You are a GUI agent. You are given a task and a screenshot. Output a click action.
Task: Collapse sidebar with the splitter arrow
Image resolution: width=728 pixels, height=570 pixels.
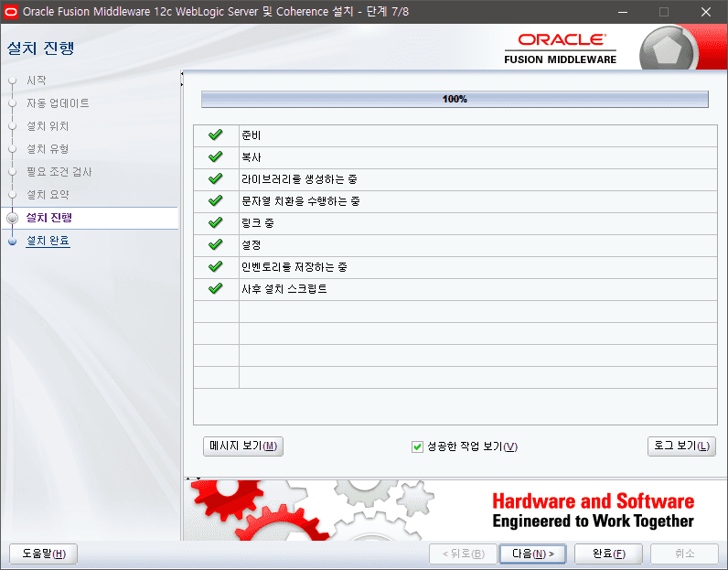coord(182,74)
